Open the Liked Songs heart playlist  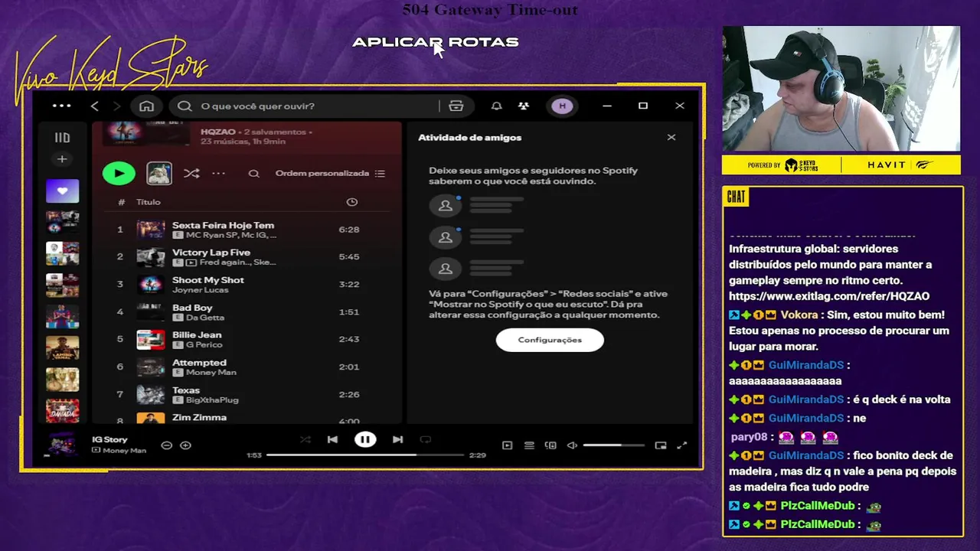pos(62,191)
